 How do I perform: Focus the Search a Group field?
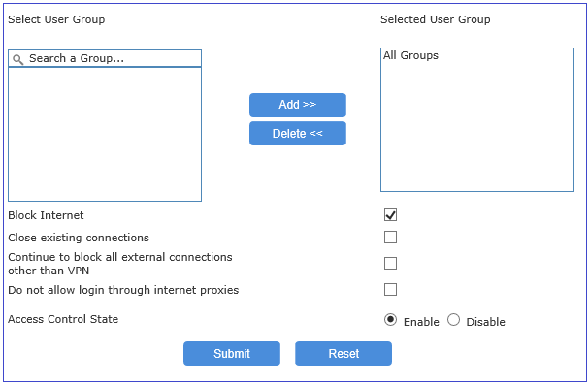coord(105,58)
